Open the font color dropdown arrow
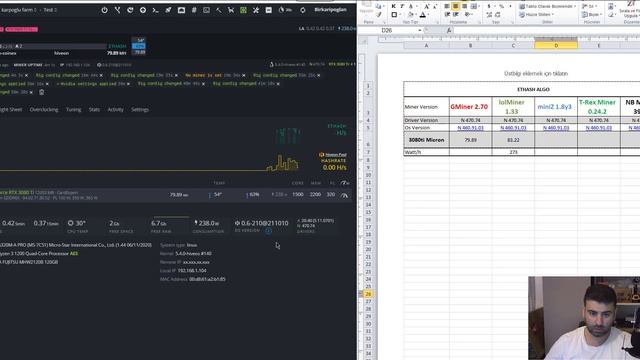 pyautogui.click(x=429, y=15)
